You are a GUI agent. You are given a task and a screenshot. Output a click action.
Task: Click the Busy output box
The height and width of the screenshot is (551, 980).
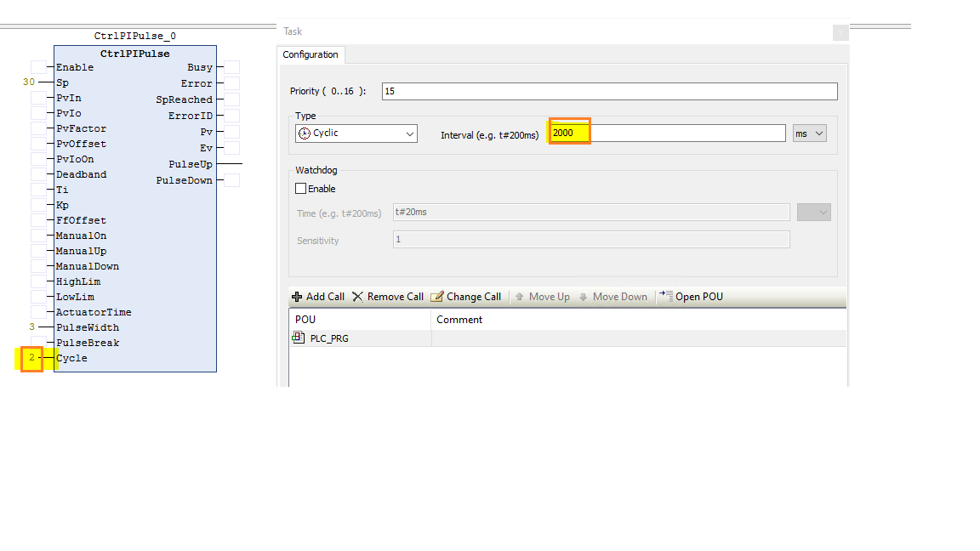231,67
